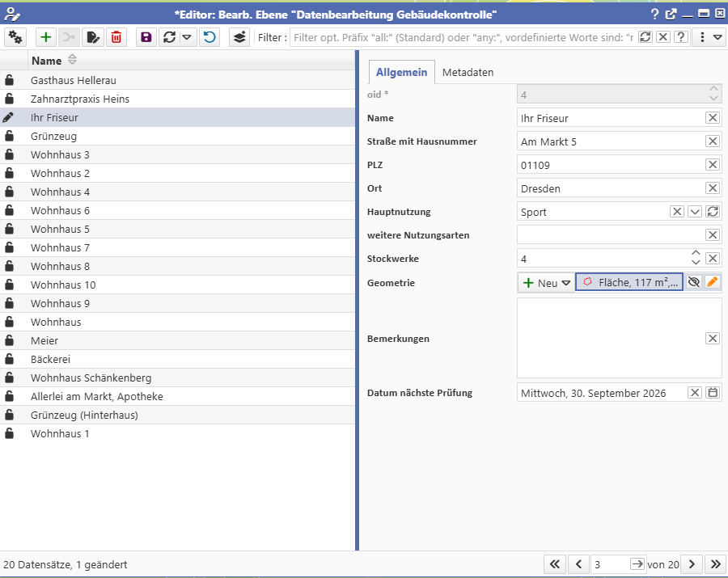728x578 pixels.
Task: Toggle geometry visibility eye icon
Action: (x=694, y=282)
